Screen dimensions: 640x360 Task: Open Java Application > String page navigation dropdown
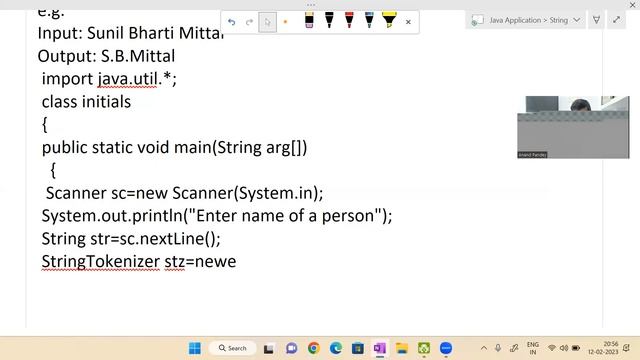tap(577, 20)
